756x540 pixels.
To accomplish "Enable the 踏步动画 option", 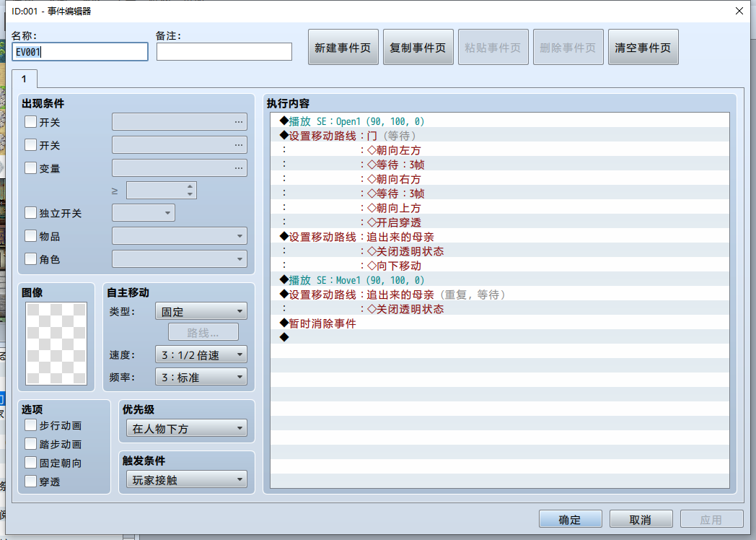I will pos(30,444).
